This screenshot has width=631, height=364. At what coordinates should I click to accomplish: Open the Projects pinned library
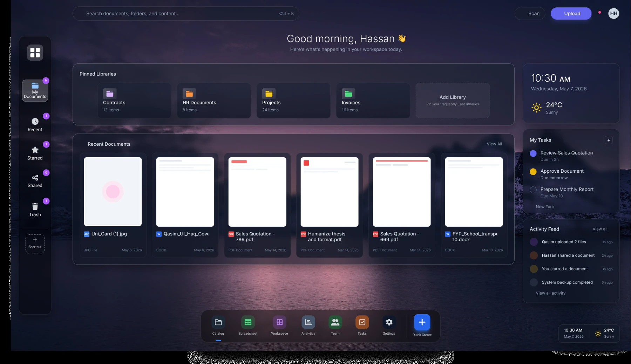(x=294, y=101)
